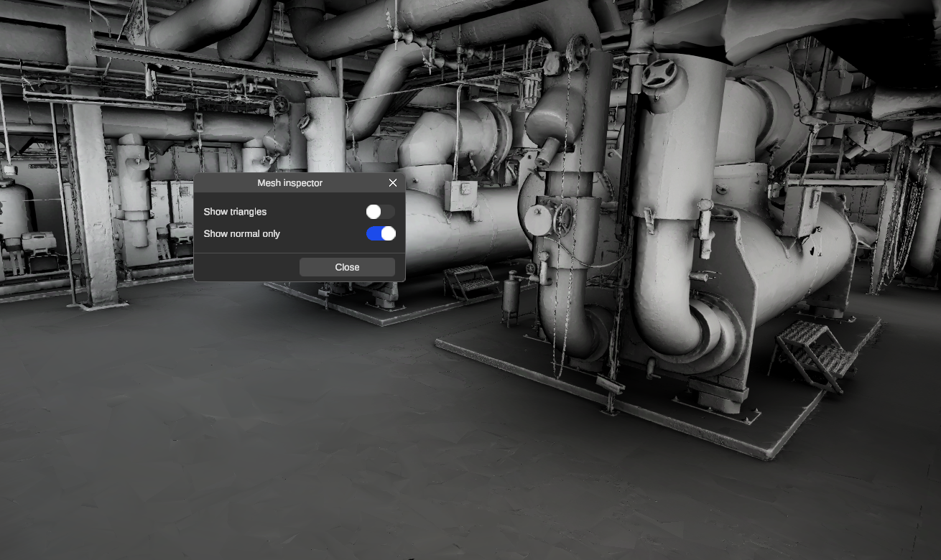The image size is (941, 560).
Task: Disable the Show normal only toggle
Action: coord(380,233)
